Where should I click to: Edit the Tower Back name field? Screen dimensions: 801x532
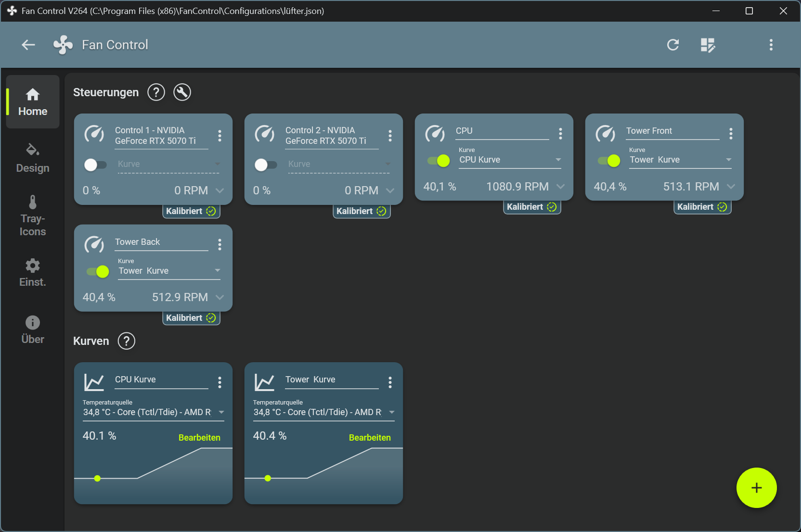coord(161,242)
